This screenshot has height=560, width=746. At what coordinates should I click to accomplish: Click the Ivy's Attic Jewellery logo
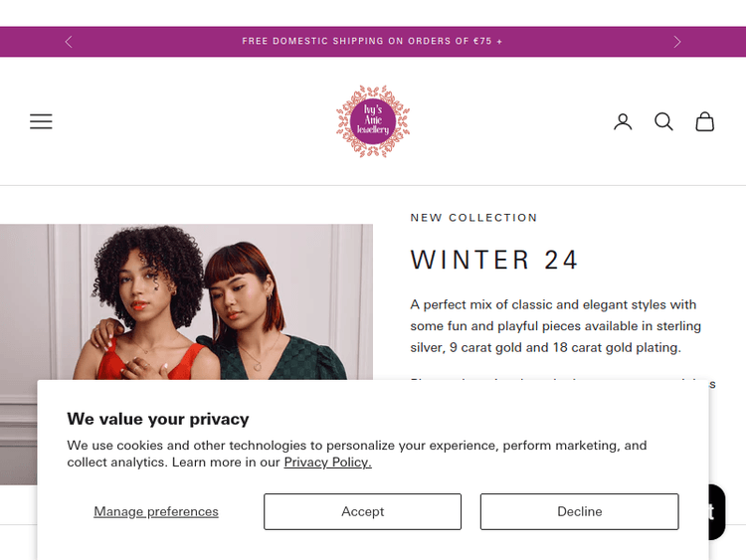coord(373,121)
